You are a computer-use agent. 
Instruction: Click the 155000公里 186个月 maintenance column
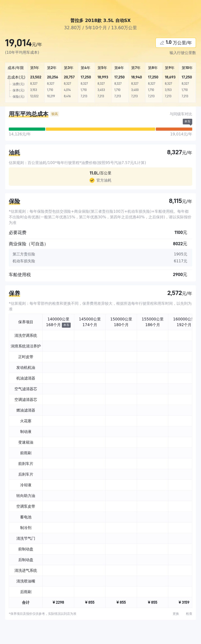click(x=152, y=322)
